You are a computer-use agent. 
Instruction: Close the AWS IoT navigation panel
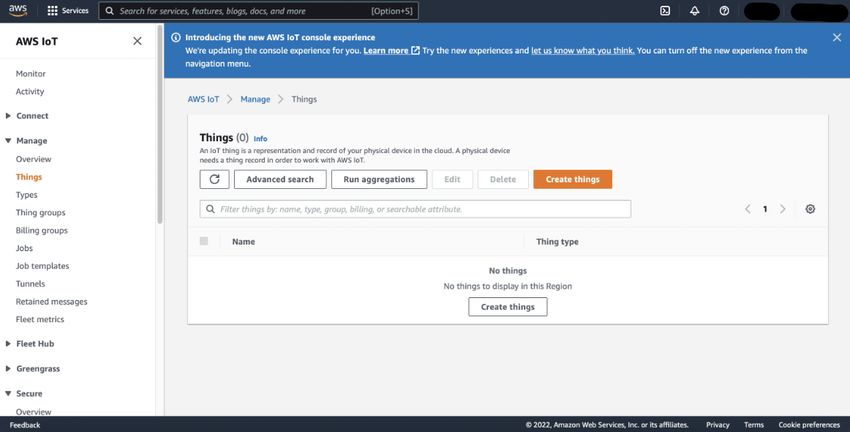coord(138,41)
